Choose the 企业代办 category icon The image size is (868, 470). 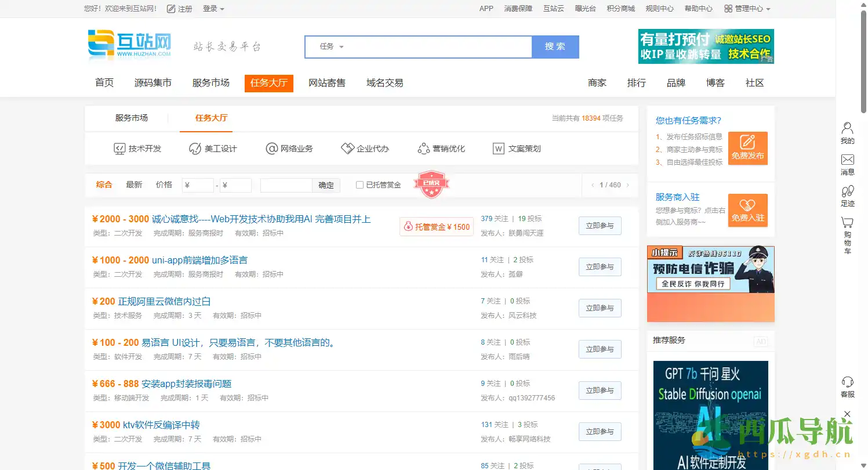[x=347, y=149]
